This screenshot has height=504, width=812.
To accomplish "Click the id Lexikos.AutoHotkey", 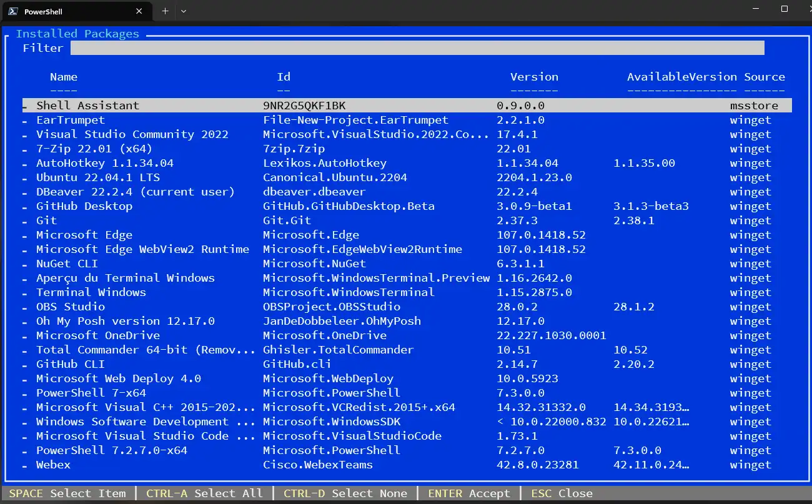I will 325,163.
